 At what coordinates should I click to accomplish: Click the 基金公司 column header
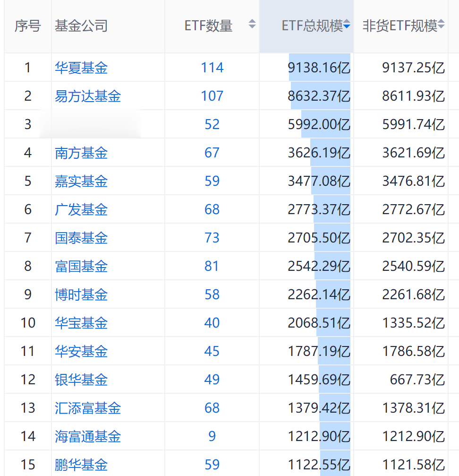(x=81, y=26)
